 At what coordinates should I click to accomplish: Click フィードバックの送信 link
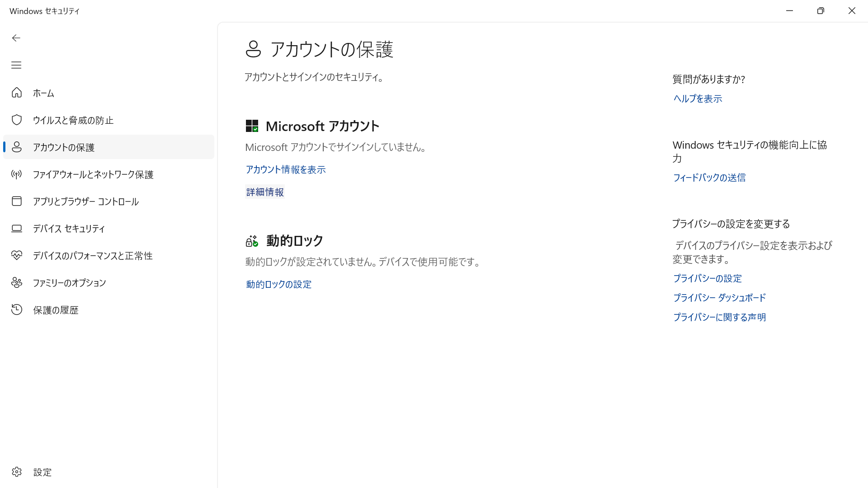tap(708, 177)
